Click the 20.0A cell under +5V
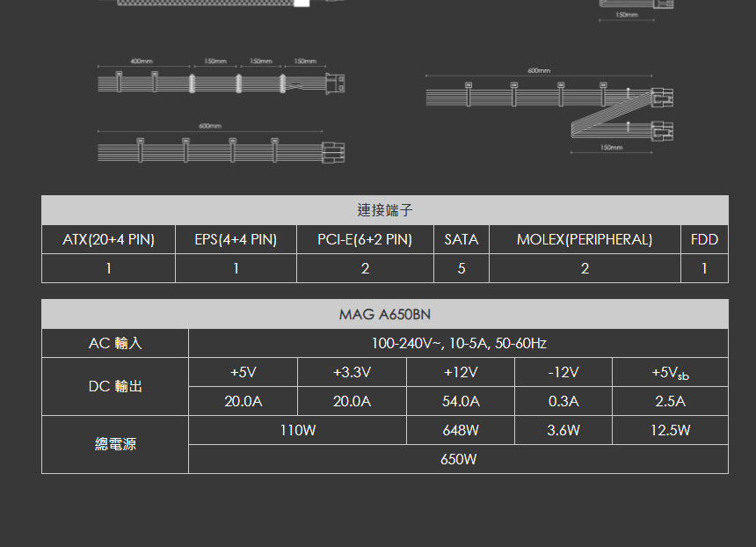756x547 pixels. (243, 401)
